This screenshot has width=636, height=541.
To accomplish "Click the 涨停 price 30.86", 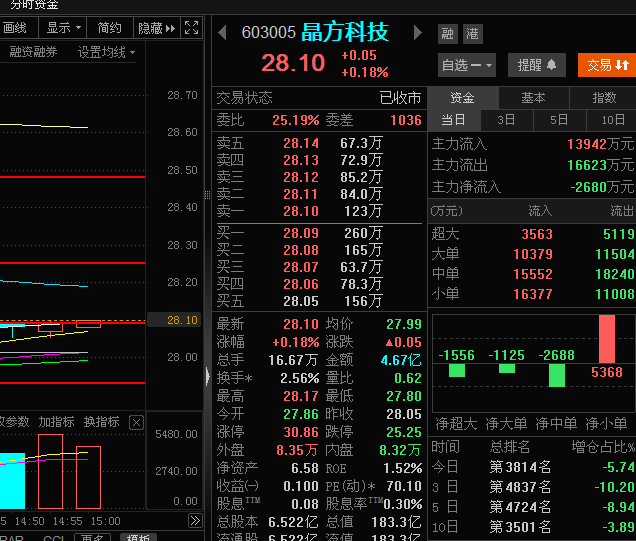I will (301, 432).
